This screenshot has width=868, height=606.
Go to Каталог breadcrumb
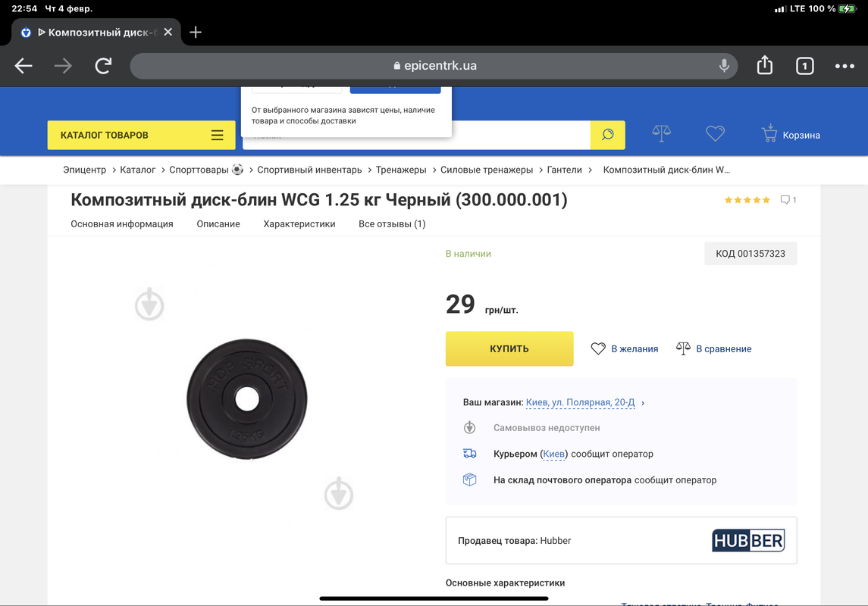(x=138, y=170)
